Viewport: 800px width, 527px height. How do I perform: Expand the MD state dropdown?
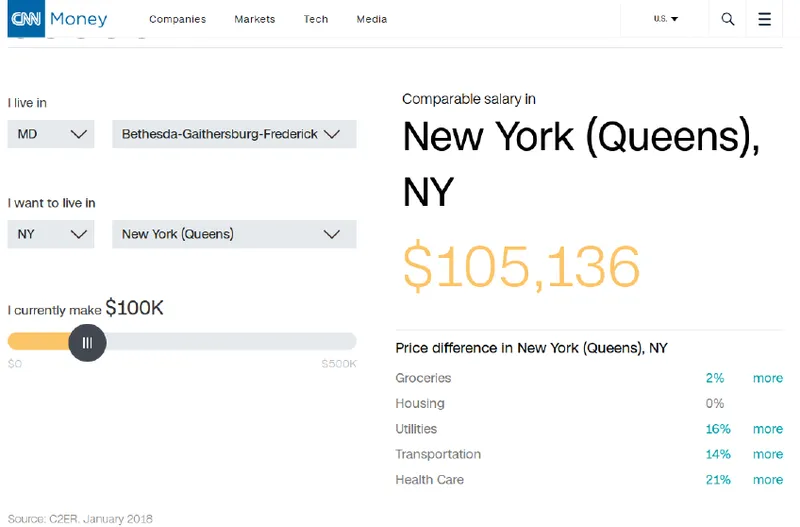coord(51,134)
